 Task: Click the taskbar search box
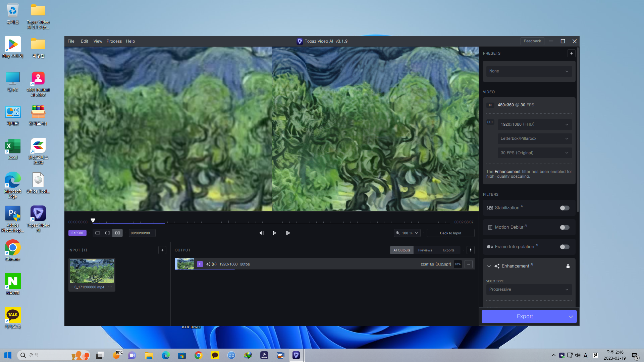pos(54,355)
